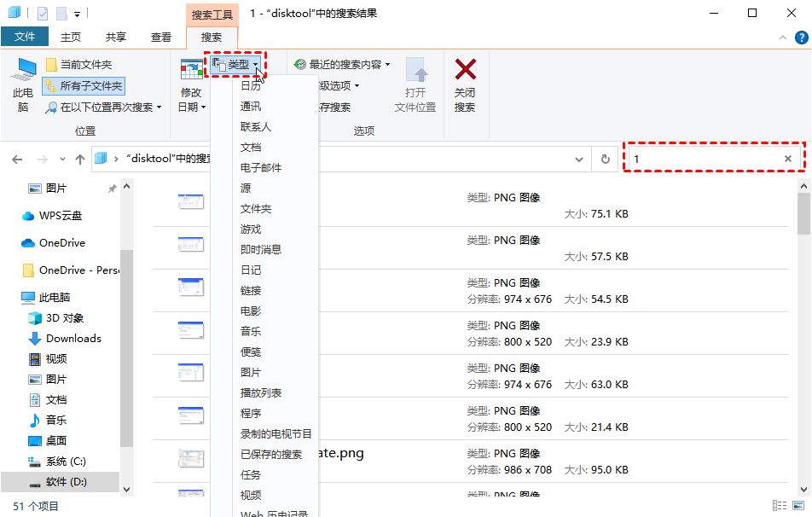Clear the search box using its X icon
This screenshot has height=517, width=812.
pos(789,159)
